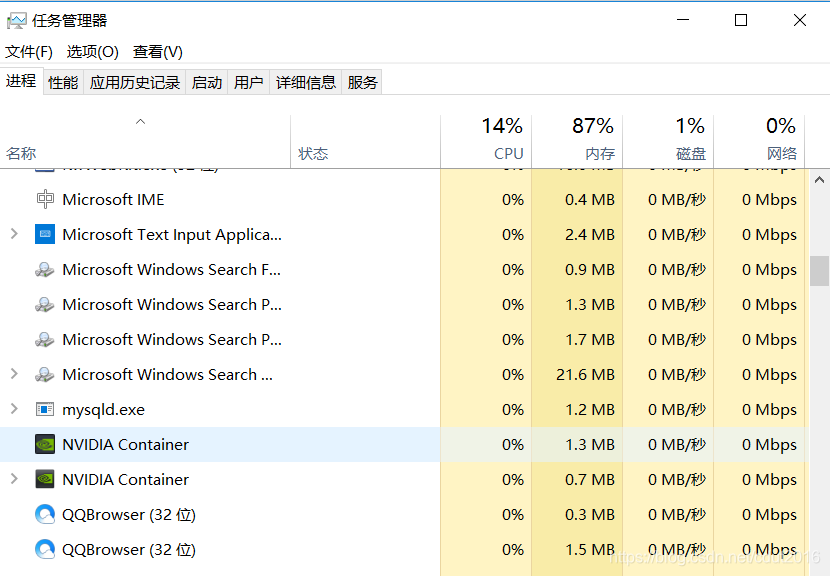Click the Windows Search icon in the 1.3 MB row

tap(45, 304)
